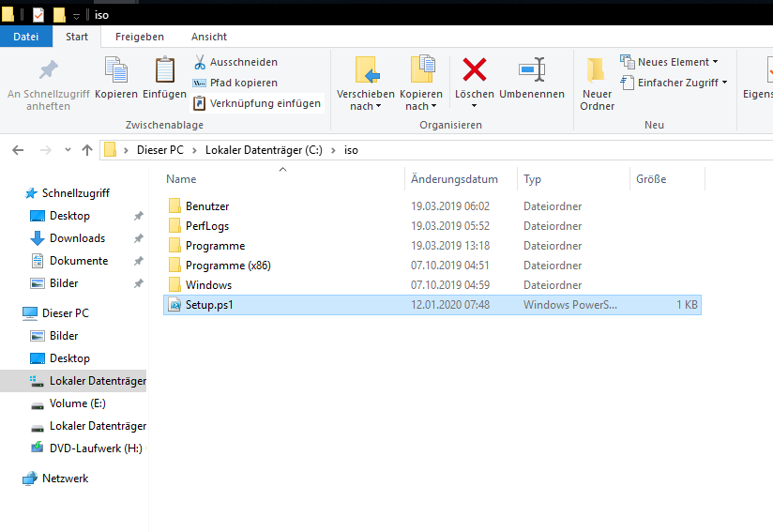Click the Downloads arrow icon in sidebar
Viewport: 773px width, 532px height.
38,238
